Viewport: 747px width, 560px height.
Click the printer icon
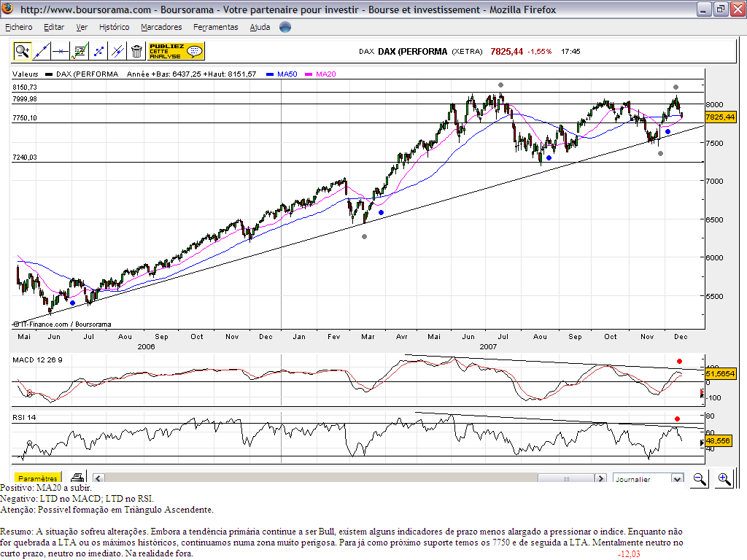coord(77,478)
